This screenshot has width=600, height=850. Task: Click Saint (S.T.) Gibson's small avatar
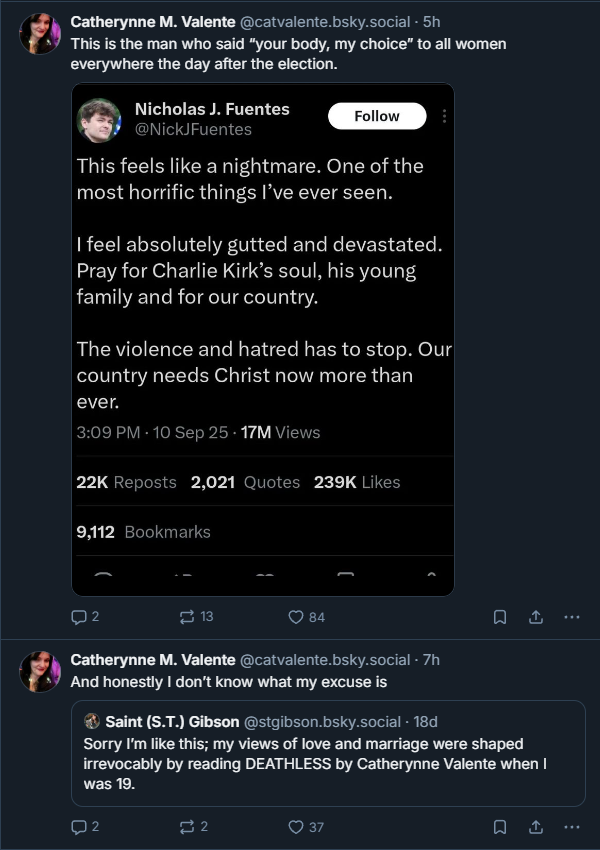tap(92, 721)
